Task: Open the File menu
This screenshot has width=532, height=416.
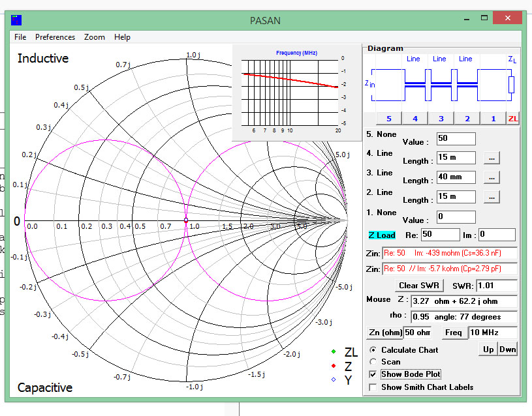Action: tap(20, 37)
